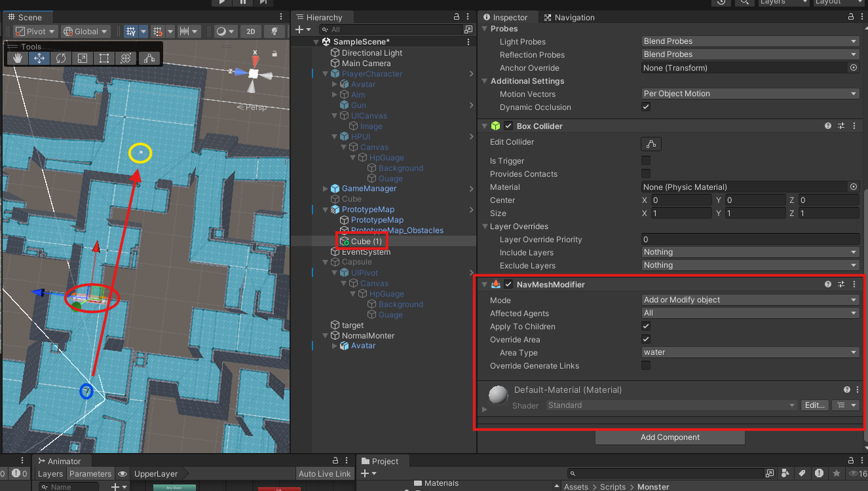This screenshot has height=491, width=868.
Task: Click Hierarchy search field
Action: coord(390,29)
